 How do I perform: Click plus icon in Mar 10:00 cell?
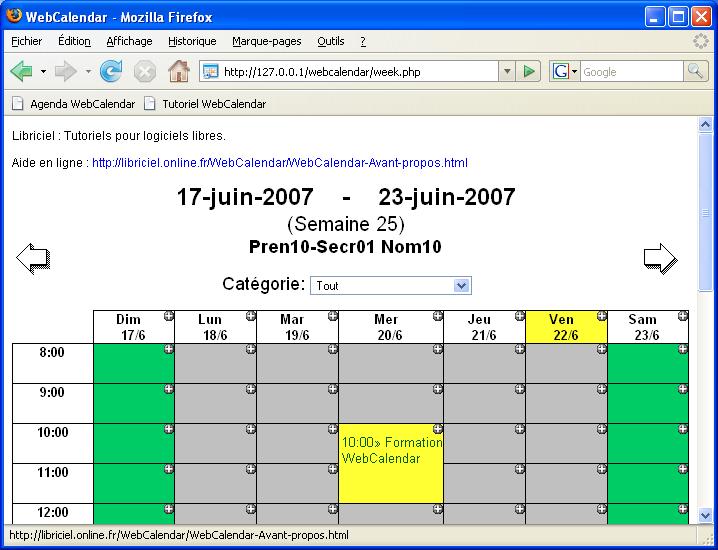pyautogui.click(x=333, y=429)
